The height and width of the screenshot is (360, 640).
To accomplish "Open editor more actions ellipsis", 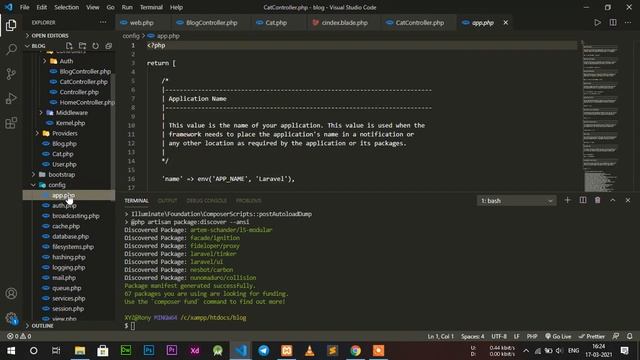I will (x=628, y=22).
